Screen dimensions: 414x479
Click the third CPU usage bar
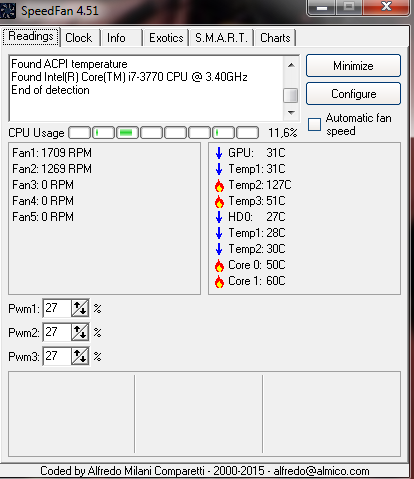127,133
